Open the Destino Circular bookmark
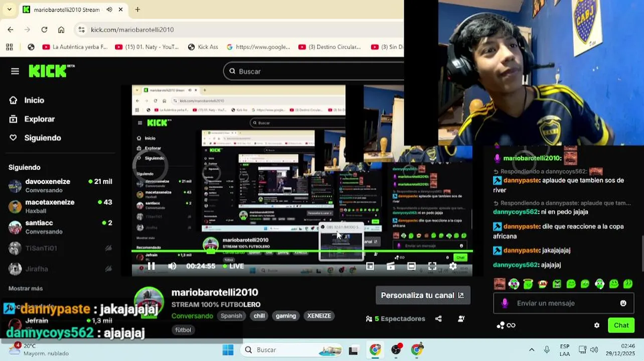The width and height of the screenshot is (644, 361). 330,47
